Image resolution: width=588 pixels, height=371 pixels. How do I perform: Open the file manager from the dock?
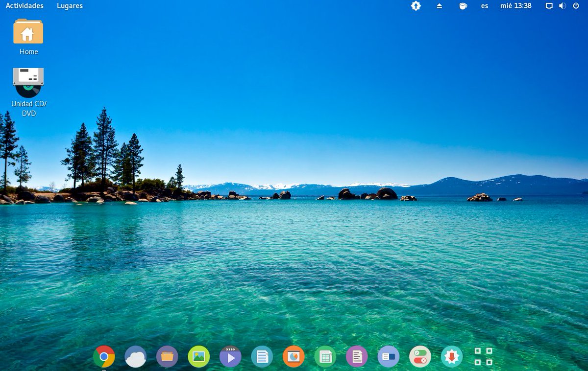(x=167, y=357)
